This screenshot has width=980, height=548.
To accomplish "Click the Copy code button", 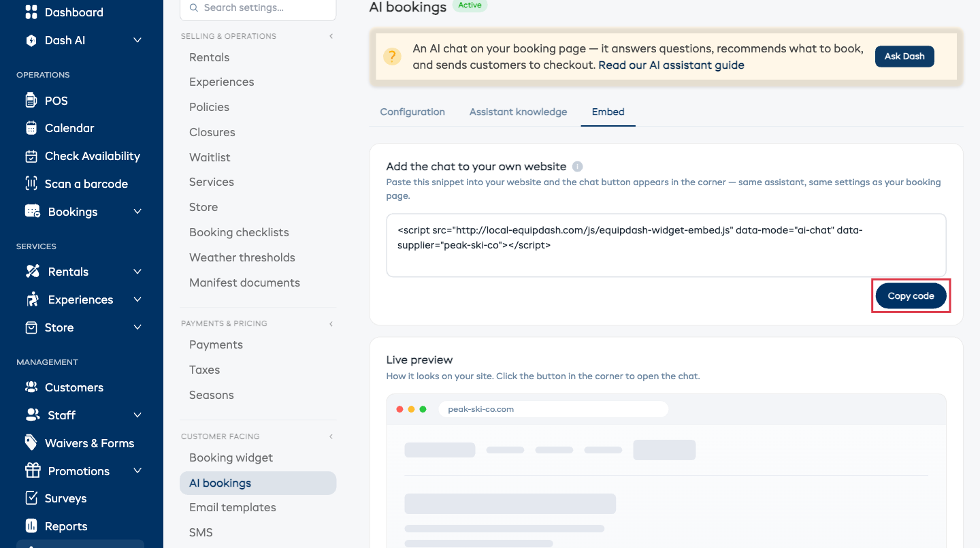I will (911, 296).
